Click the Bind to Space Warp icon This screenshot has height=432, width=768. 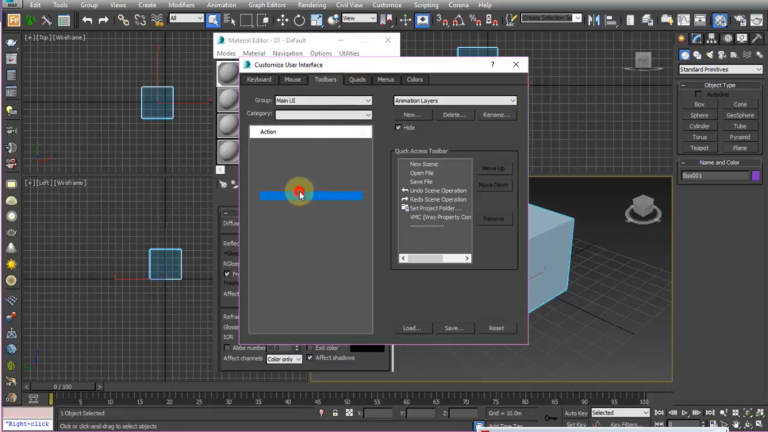157,20
